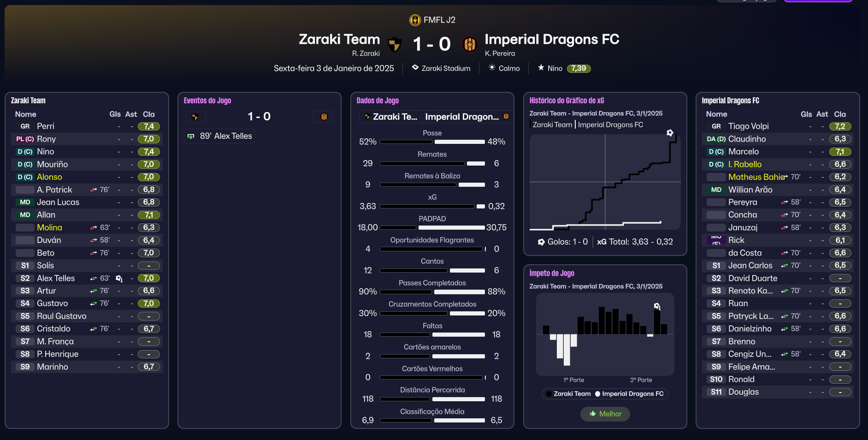Click Zaraki Te... column header in match stats
This screenshot has height=440, width=868.
point(391,117)
